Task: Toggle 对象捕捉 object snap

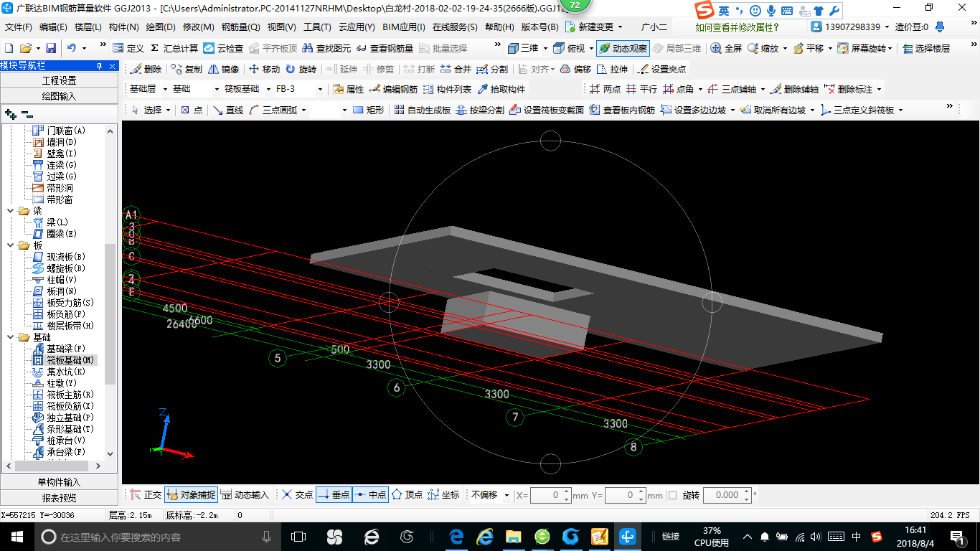Action: point(191,495)
